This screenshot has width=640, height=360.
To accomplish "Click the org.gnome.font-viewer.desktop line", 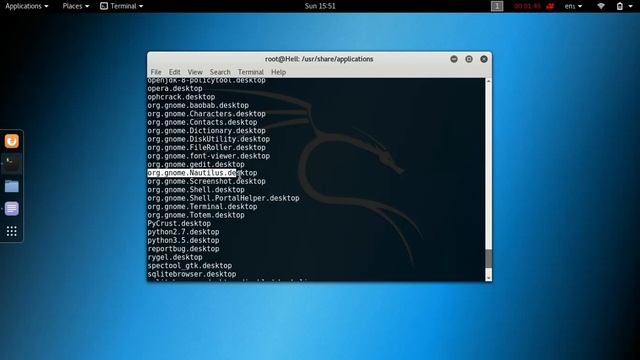I will click(x=209, y=156).
